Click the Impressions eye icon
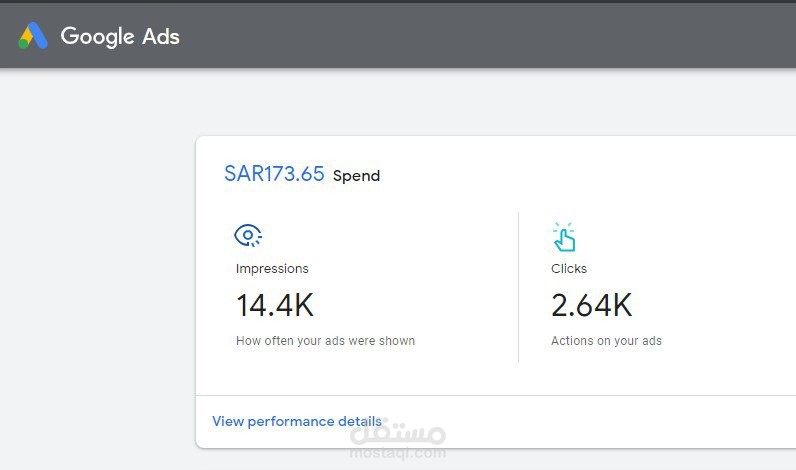796x470 pixels. point(248,236)
